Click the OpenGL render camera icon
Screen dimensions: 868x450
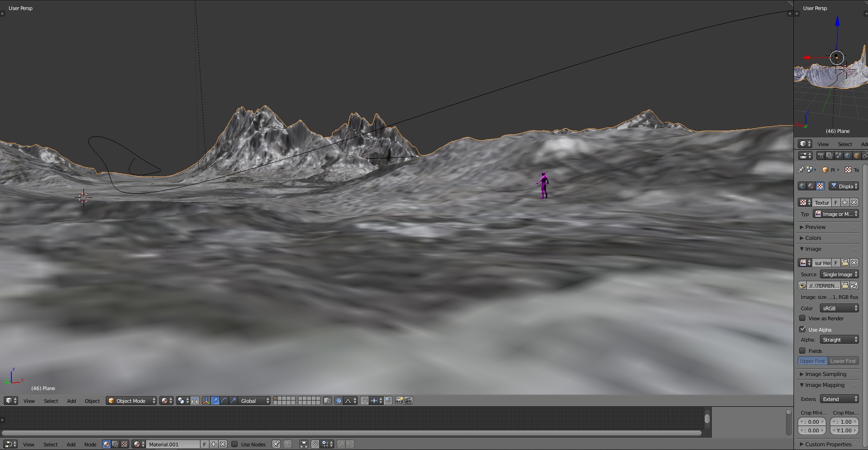point(399,401)
